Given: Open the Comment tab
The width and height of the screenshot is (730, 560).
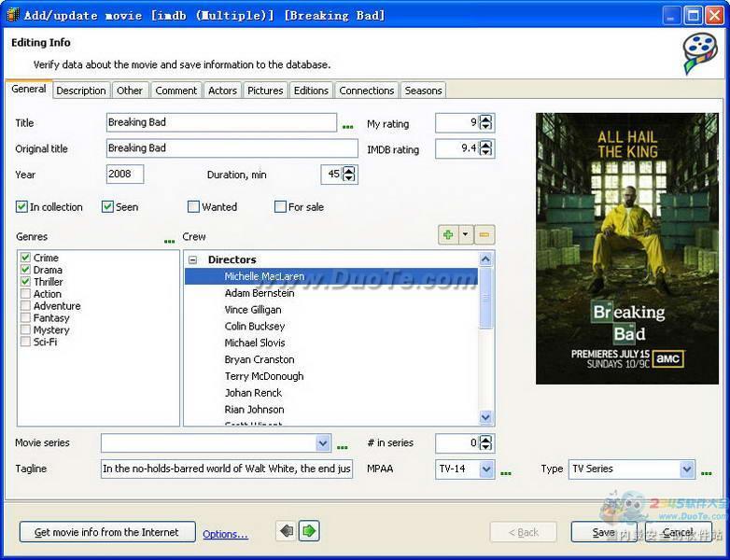Looking at the screenshot, I should [176, 91].
